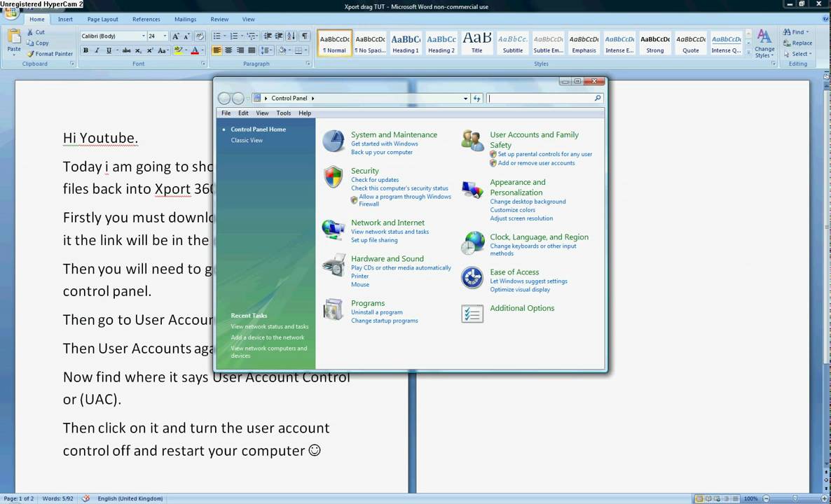Open the Line Spacing dropdown
Viewport: 831px width, 504px height.
pos(267,50)
